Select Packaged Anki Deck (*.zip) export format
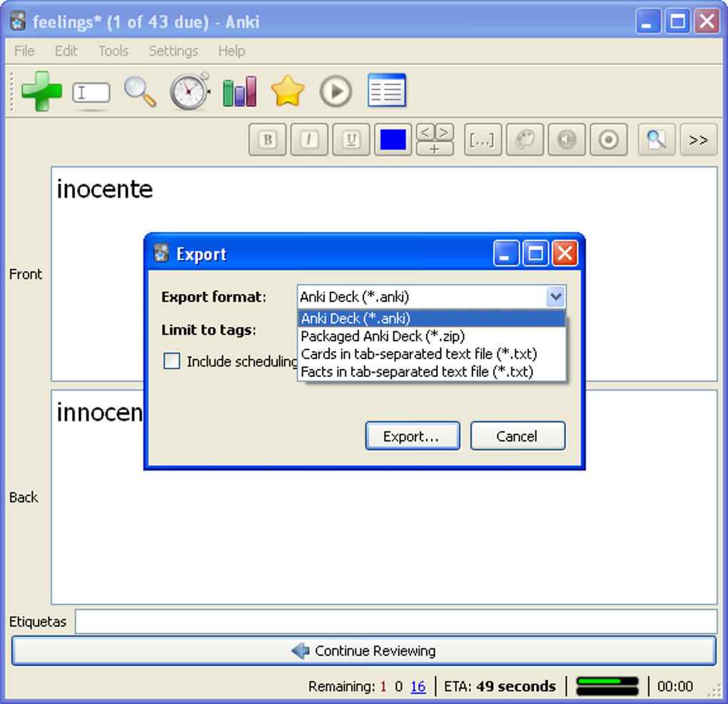 [382, 336]
